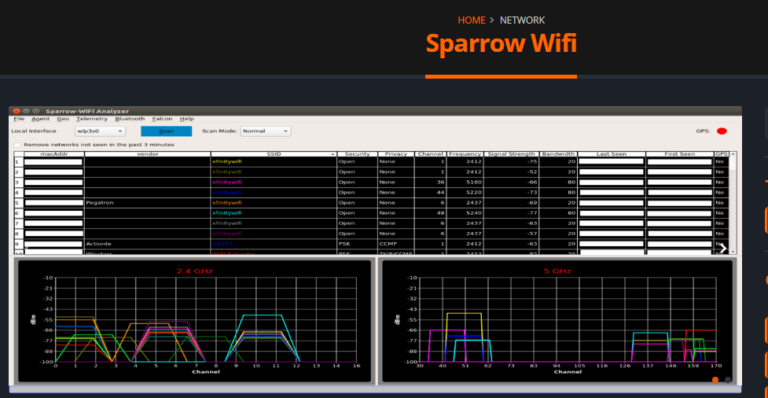Image resolution: width=768 pixels, height=398 pixels.
Task: Sort by the Security column header
Action: click(x=357, y=154)
